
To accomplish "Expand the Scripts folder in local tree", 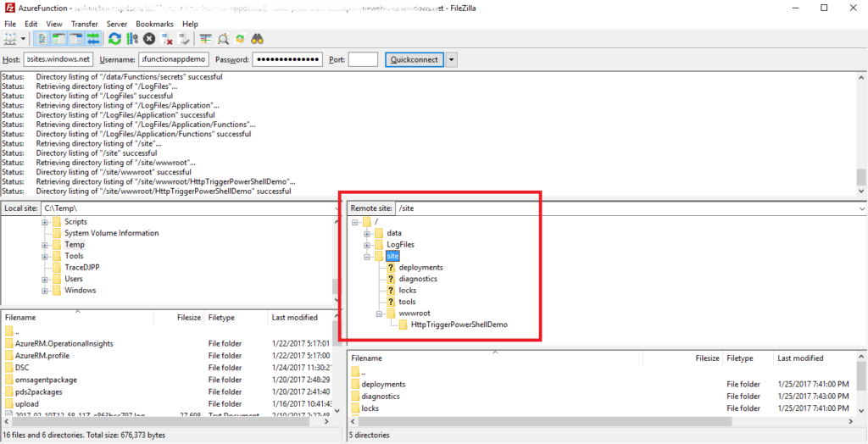I will point(44,222).
